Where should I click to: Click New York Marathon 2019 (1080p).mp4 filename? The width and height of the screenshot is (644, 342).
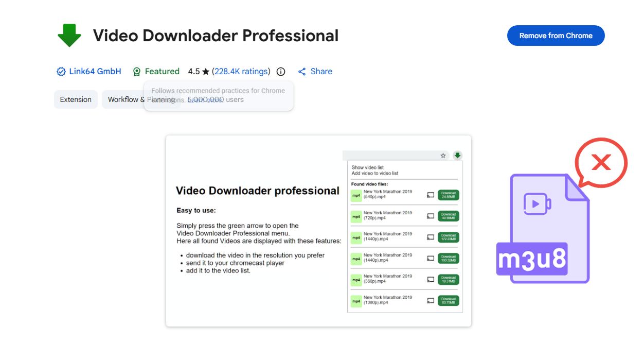[x=388, y=300]
